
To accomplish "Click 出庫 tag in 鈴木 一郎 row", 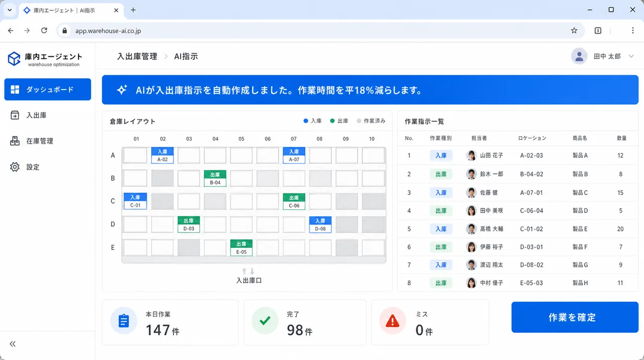I will pos(441,174).
